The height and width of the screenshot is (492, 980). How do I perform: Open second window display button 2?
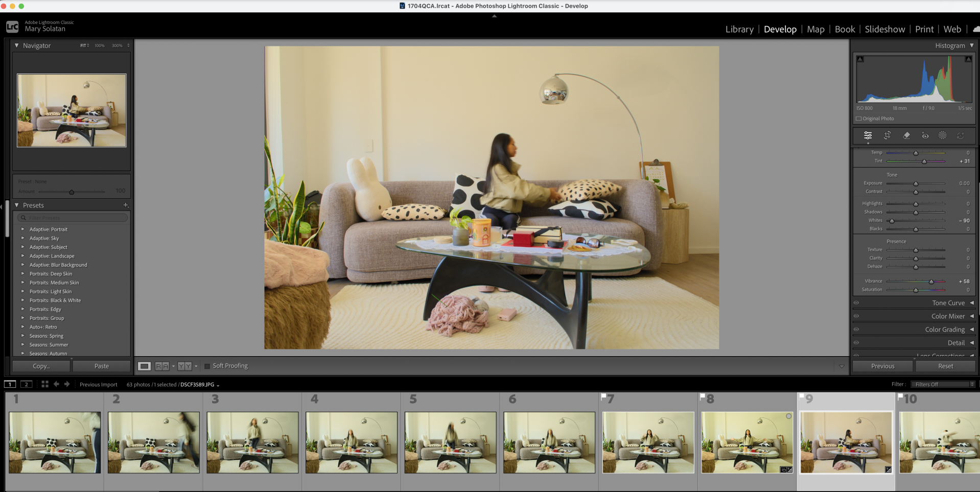pyautogui.click(x=26, y=384)
